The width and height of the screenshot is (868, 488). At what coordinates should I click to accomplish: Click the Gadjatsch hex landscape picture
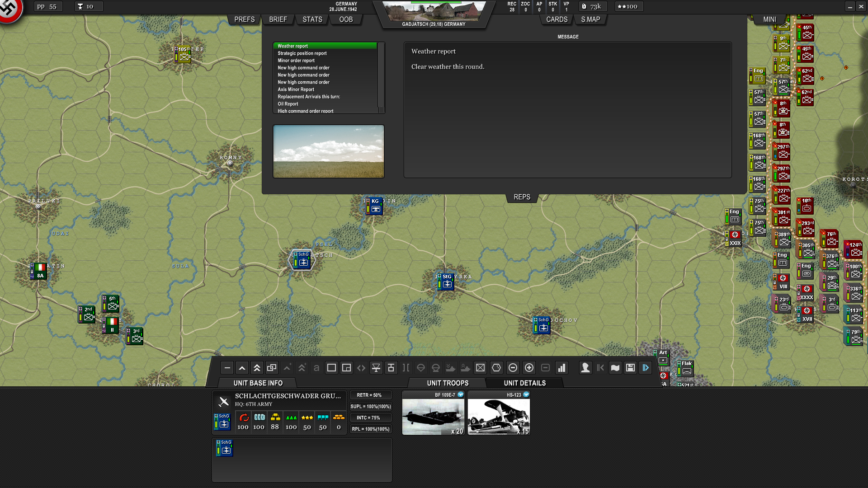coord(434,11)
